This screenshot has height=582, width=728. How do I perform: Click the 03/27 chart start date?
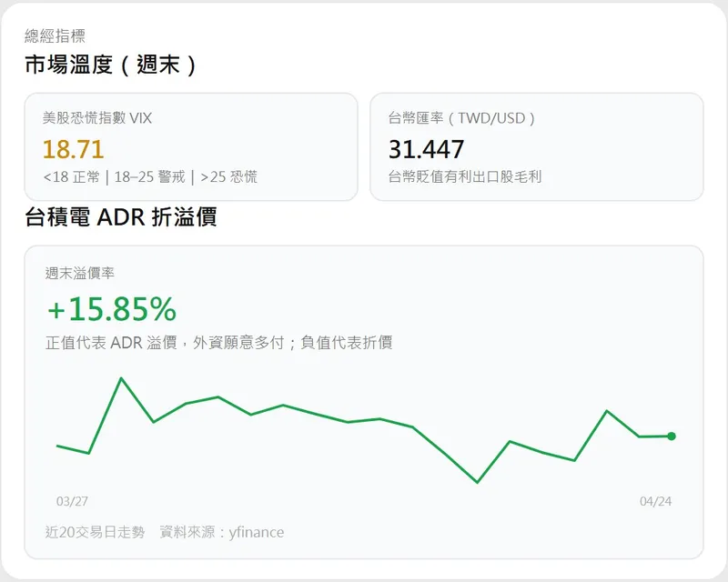click(x=72, y=501)
